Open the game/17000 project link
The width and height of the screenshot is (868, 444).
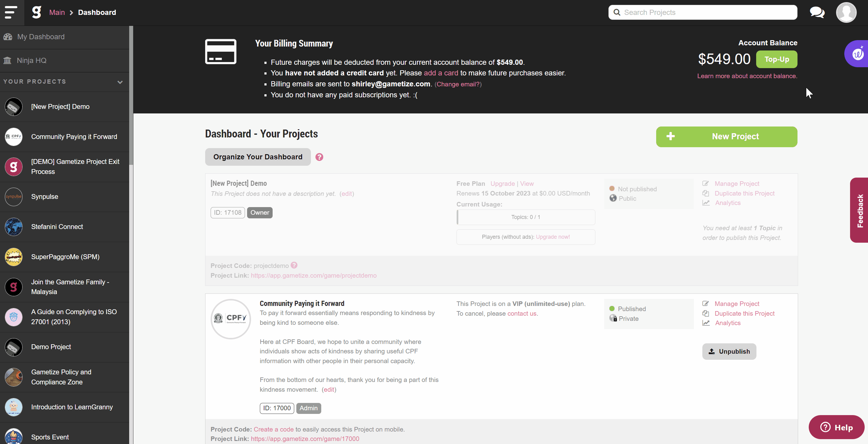pyautogui.click(x=305, y=439)
